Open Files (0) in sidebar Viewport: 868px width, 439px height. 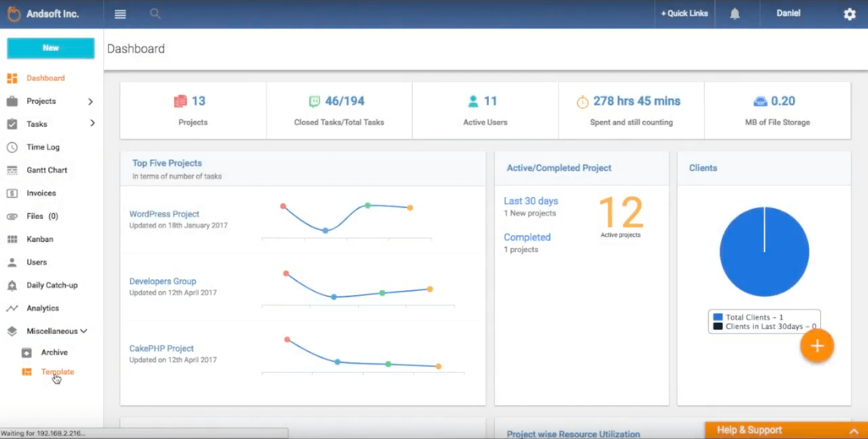[42, 216]
